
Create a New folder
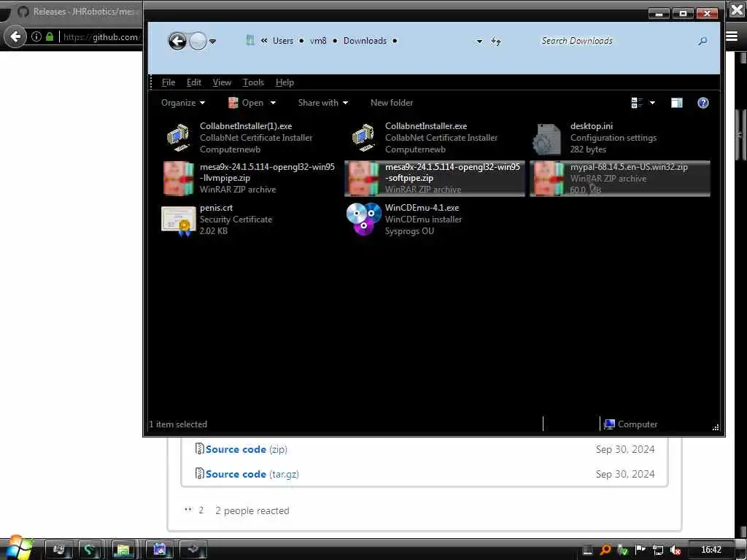[392, 103]
